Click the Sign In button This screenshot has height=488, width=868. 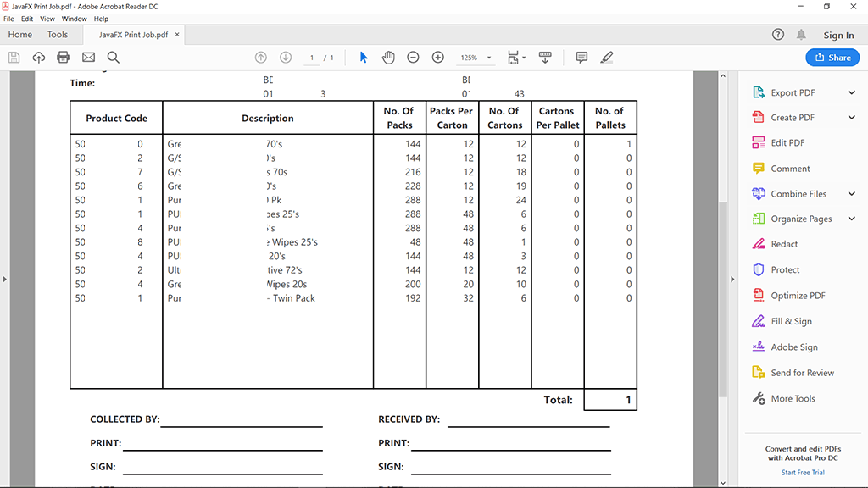click(x=838, y=35)
